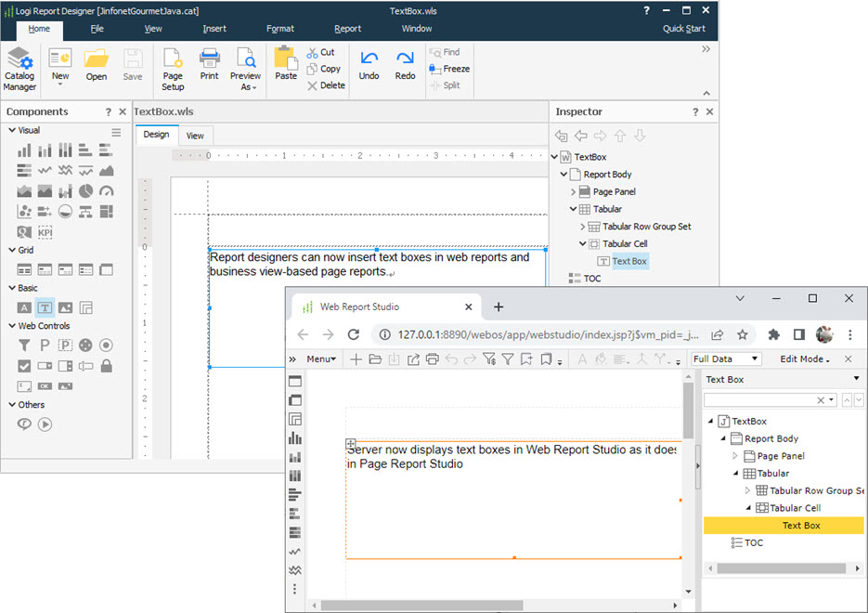The width and height of the screenshot is (868, 613).
Task: Open a new browser tab
Action: coord(499,306)
